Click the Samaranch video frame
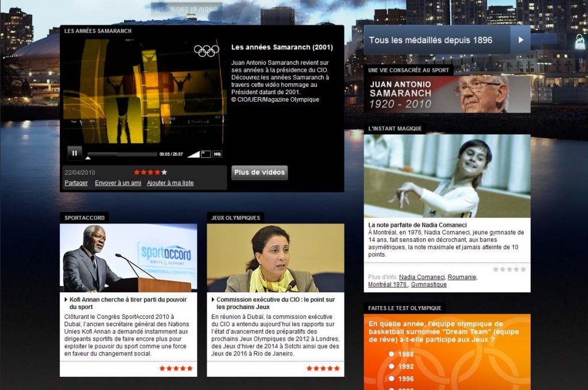Screen dimensions: 588x390 click(x=144, y=91)
